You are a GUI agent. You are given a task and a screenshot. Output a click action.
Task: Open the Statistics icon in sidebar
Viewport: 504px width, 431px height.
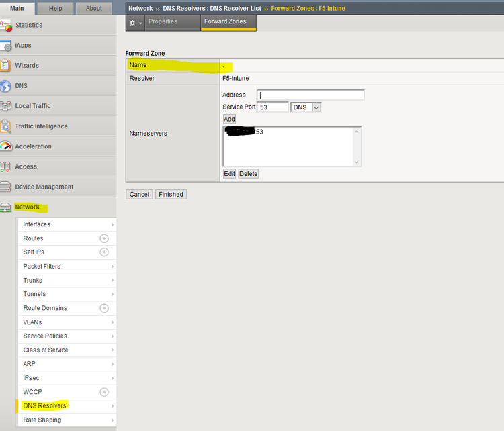(x=6, y=26)
